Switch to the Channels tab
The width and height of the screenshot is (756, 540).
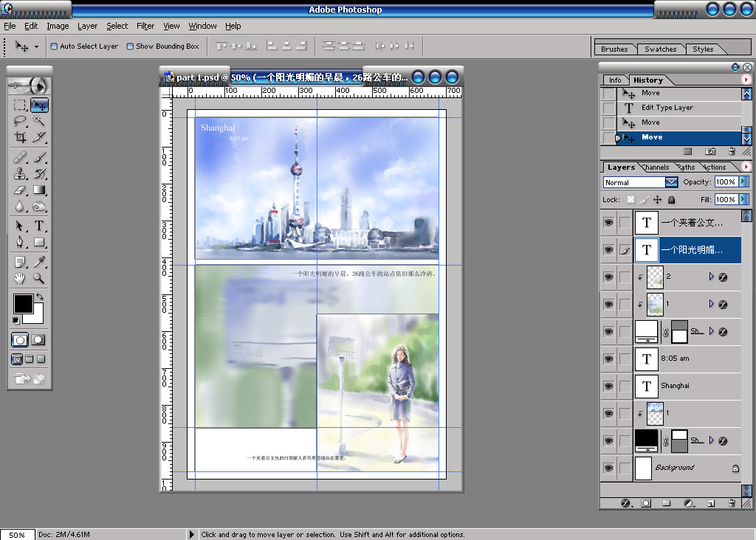point(656,167)
